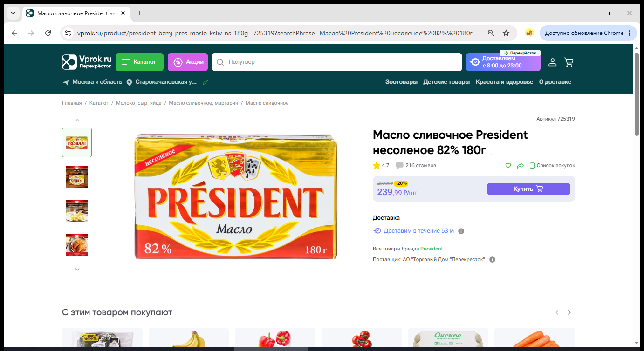Open Красота и здоровье category
The image size is (644, 351).
point(504,82)
